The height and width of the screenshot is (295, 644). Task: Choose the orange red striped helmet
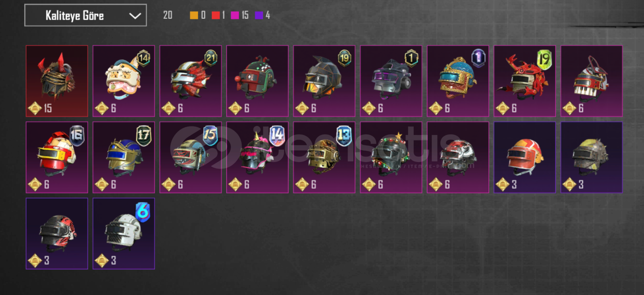click(x=525, y=157)
